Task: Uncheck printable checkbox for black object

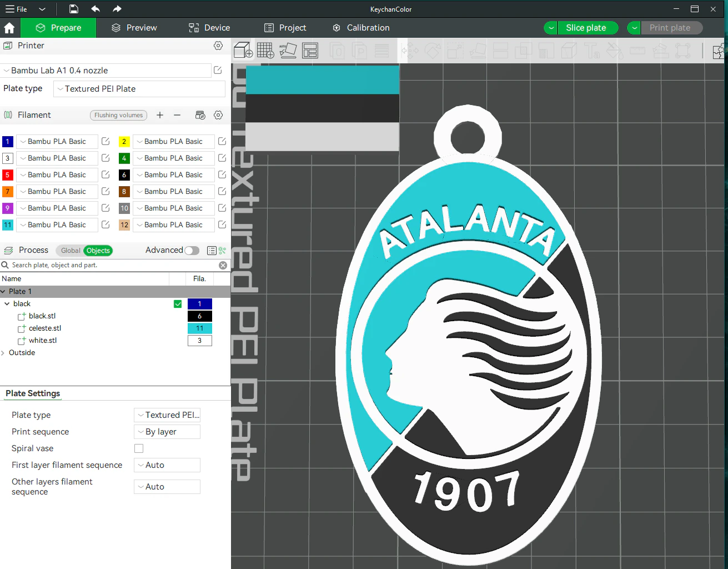Action: pyautogui.click(x=178, y=304)
